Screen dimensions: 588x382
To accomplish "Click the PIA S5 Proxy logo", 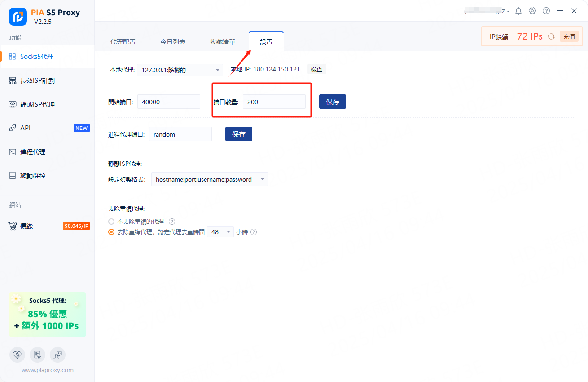I will [x=18, y=17].
